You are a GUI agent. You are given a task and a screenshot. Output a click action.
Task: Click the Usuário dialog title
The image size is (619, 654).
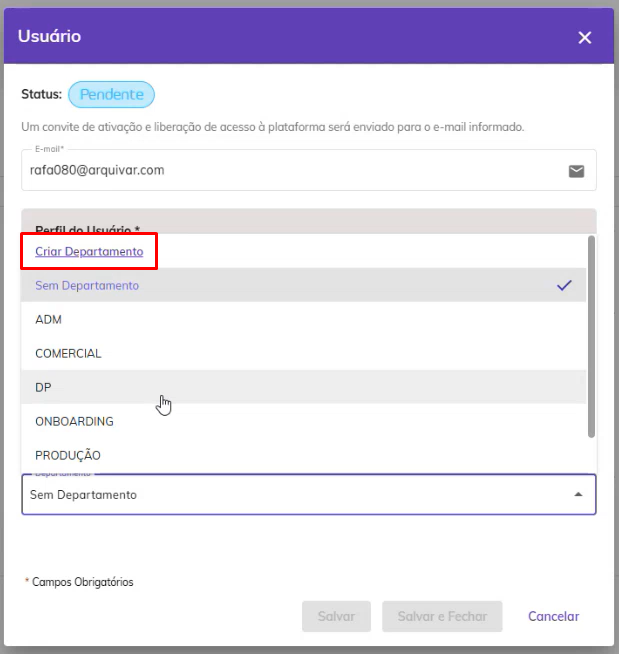point(49,36)
